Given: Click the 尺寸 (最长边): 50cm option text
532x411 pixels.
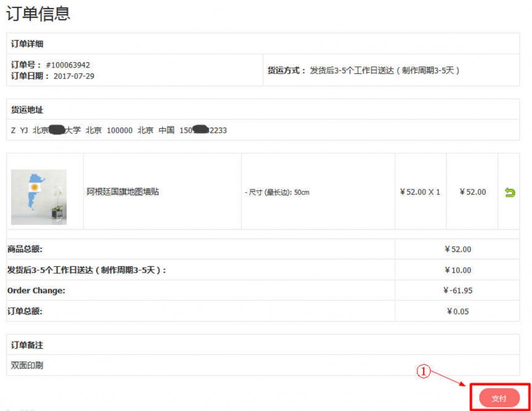Looking at the screenshot, I should pyautogui.click(x=277, y=192).
